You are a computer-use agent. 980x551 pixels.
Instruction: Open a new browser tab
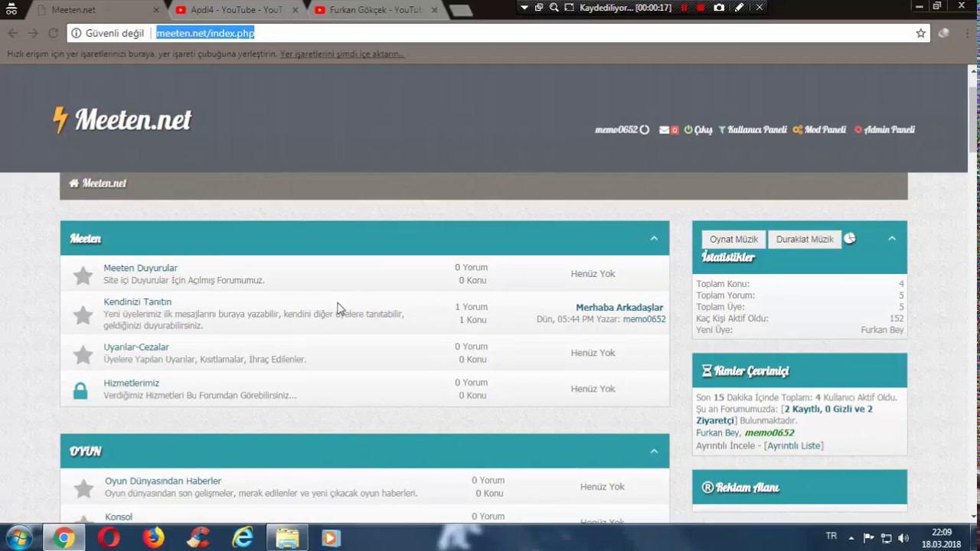[x=460, y=11]
